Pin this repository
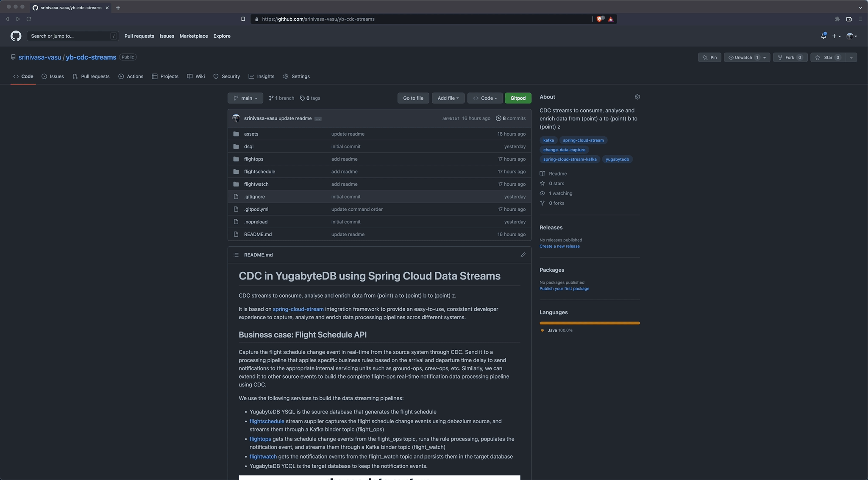This screenshot has height=480, width=868. (x=709, y=57)
